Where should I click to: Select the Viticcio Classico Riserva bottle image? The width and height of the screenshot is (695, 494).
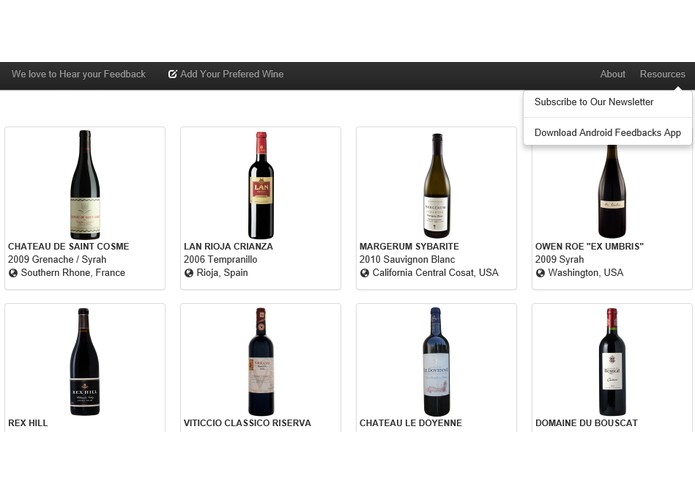click(x=261, y=362)
